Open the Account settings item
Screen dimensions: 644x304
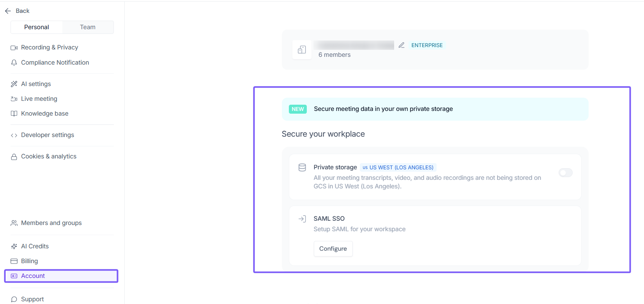point(33,276)
